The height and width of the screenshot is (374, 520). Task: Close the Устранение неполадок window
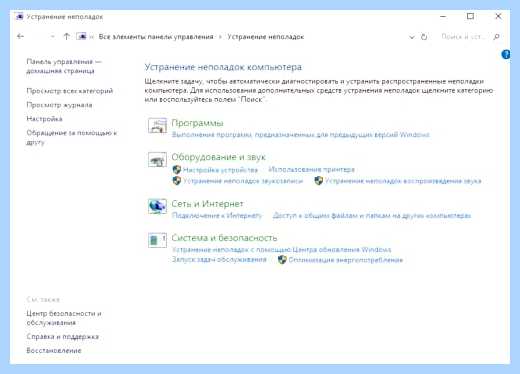[x=498, y=16]
